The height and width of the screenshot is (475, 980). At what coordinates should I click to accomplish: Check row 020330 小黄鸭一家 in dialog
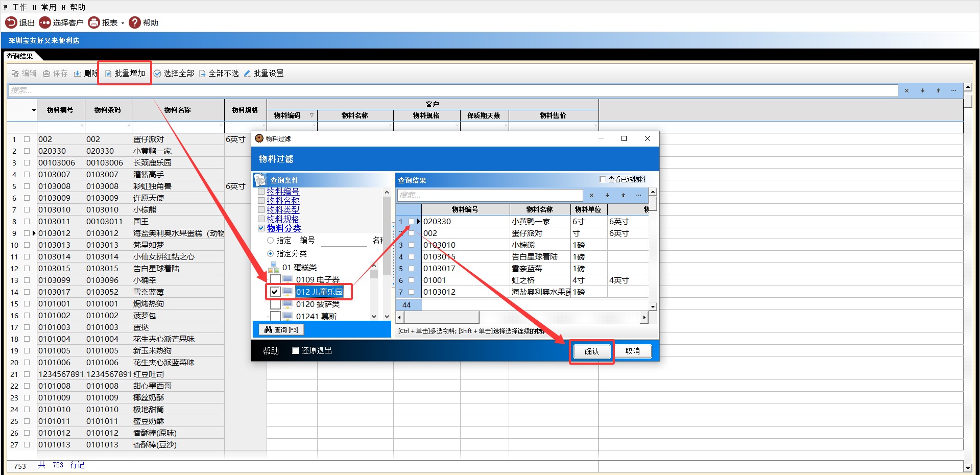pyautogui.click(x=411, y=222)
